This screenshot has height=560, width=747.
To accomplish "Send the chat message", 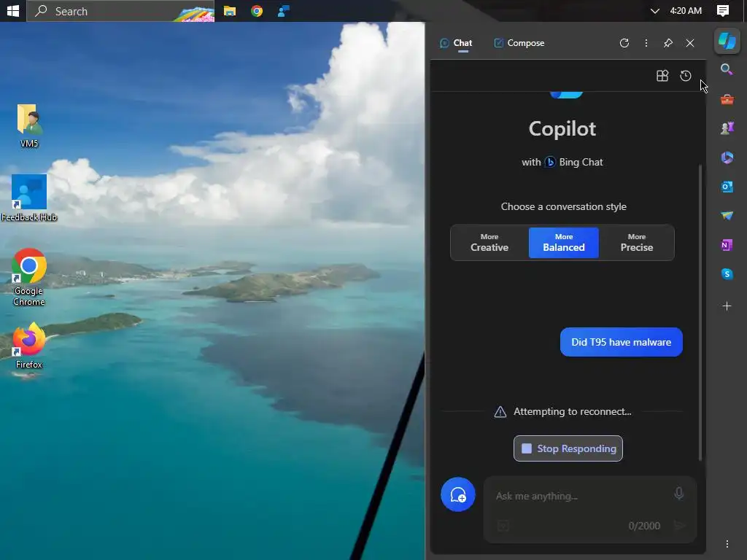I will pyautogui.click(x=680, y=525).
